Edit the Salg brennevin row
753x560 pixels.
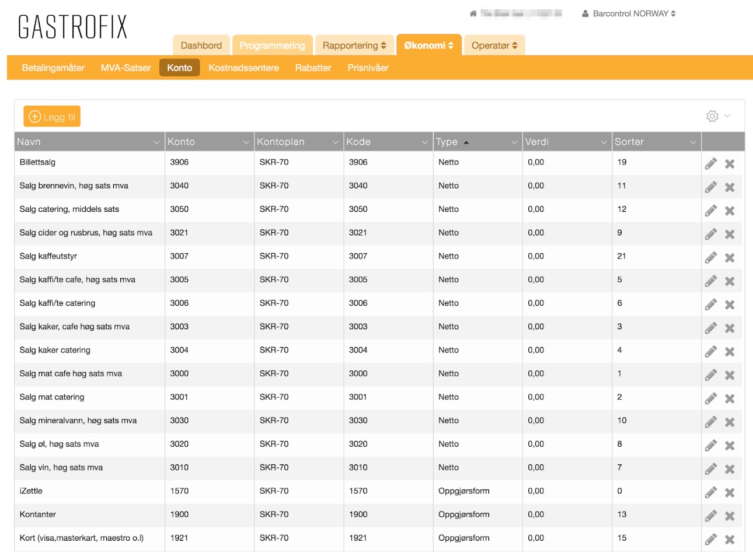(710, 187)
